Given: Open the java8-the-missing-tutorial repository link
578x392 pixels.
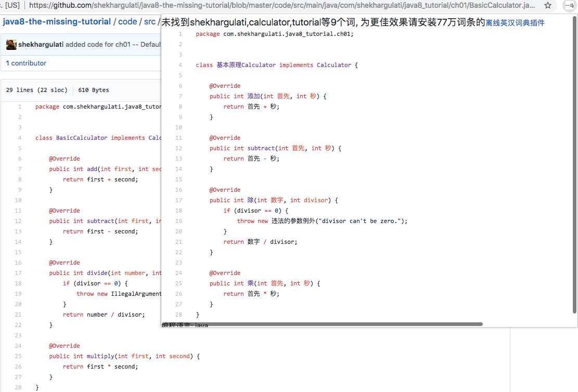Looking at the screenshot, I should point(57,22).
